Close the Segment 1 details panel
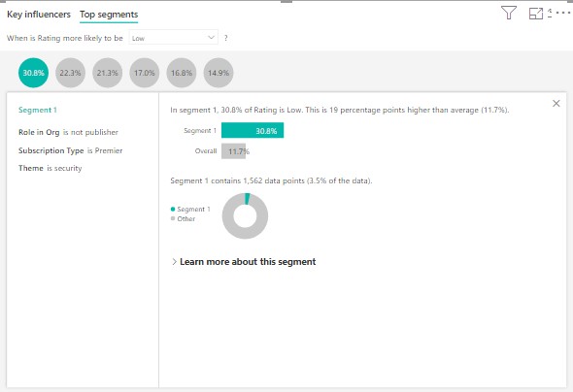This screenshot has width=573, height=392. point(556,104)
